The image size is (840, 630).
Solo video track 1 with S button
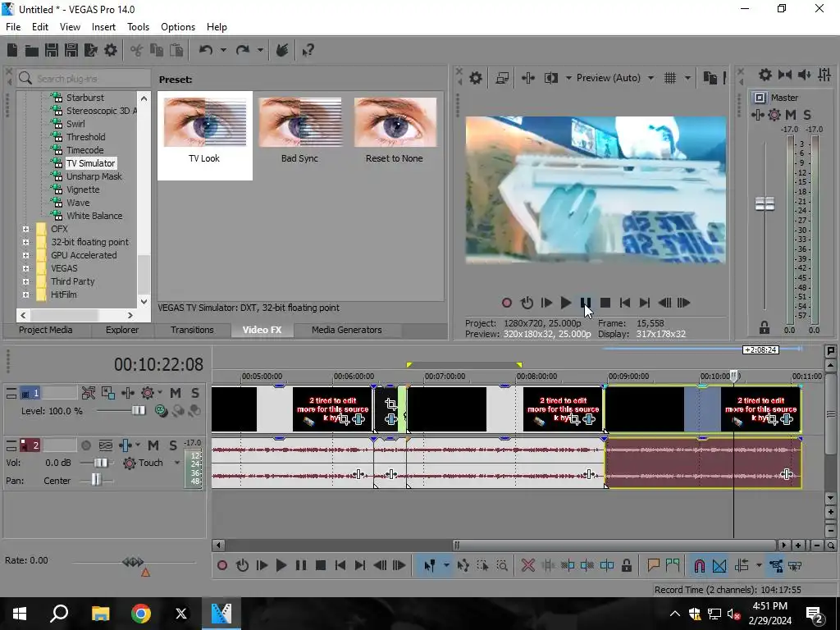tap(195, 393)
